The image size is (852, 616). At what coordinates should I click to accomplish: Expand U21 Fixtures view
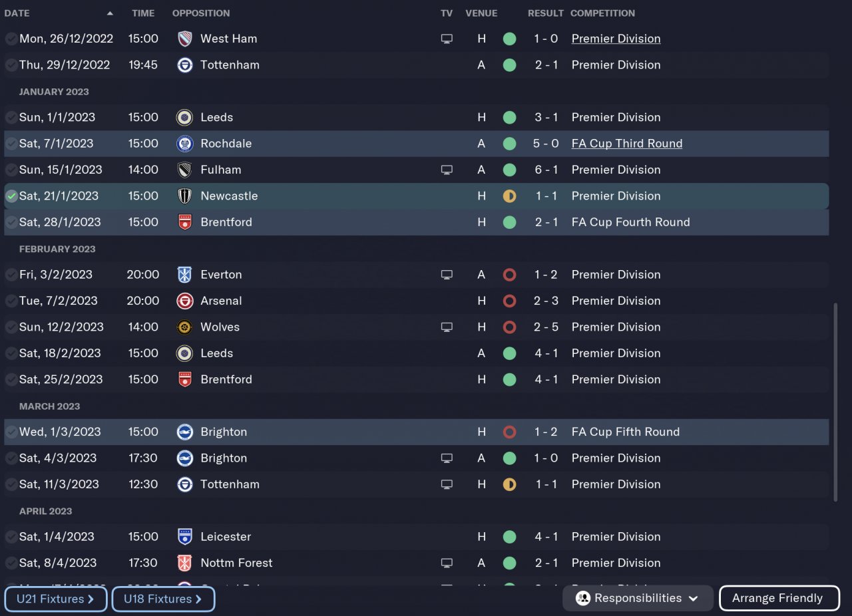(x=55, y=599)
